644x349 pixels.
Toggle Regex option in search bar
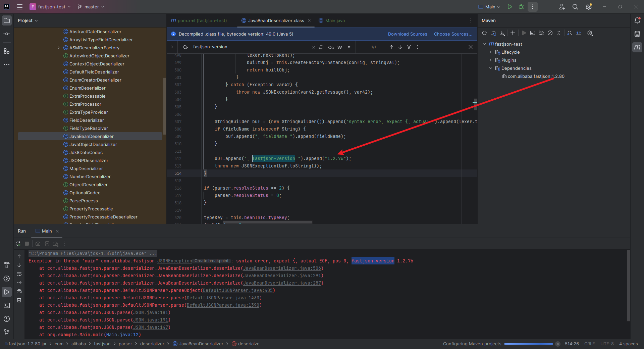point(348,47)
